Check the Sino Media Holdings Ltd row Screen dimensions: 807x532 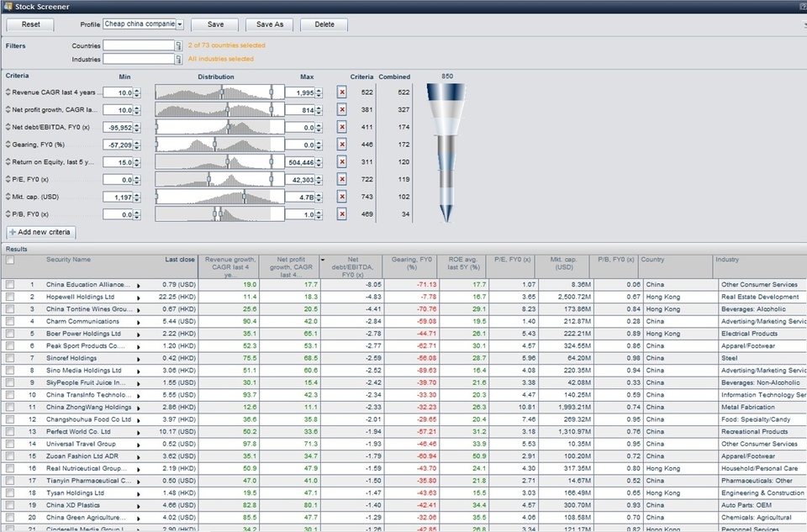click(x=10, y=371)
